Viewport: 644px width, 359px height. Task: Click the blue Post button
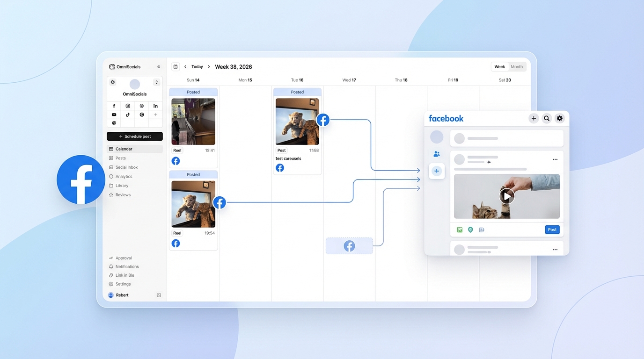pos(552,230)
